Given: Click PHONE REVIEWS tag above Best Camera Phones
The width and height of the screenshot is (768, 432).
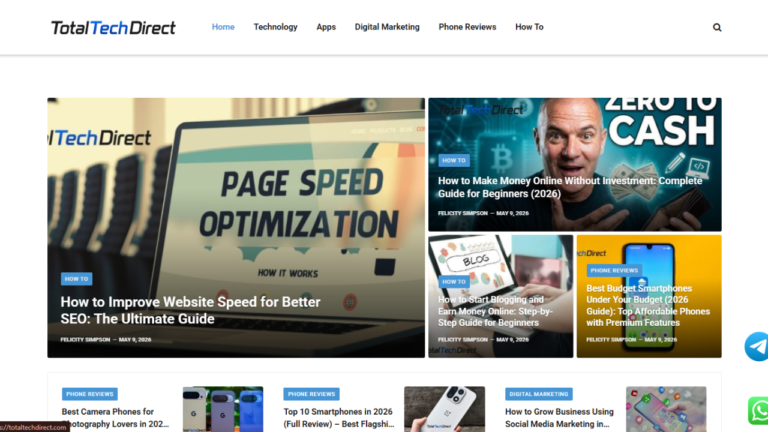Looking at the screenshot, I should pyautogui.click(x=90, y=394).
